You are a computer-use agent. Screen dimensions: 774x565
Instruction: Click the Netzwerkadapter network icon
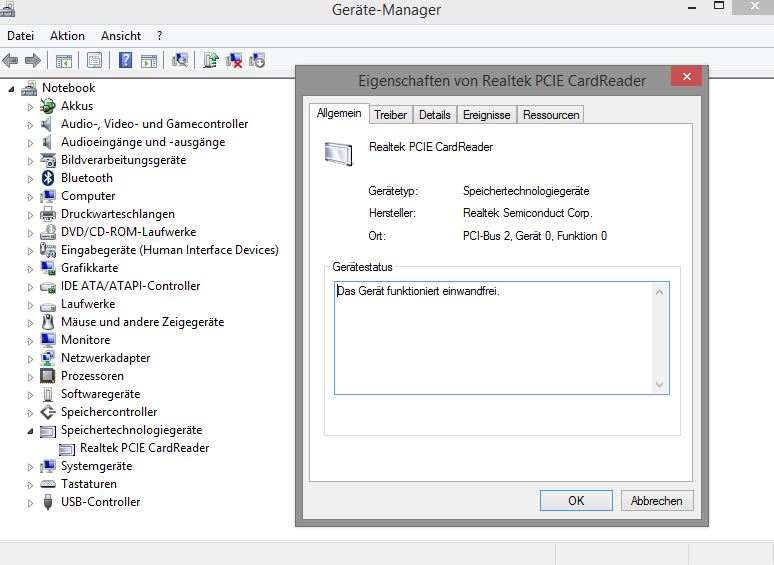click(48, 358)
